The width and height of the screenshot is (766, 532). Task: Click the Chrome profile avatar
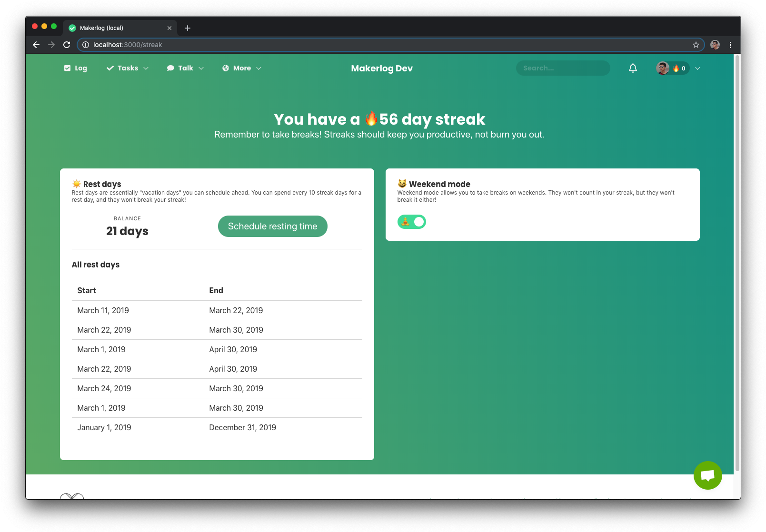coord(715,45)
